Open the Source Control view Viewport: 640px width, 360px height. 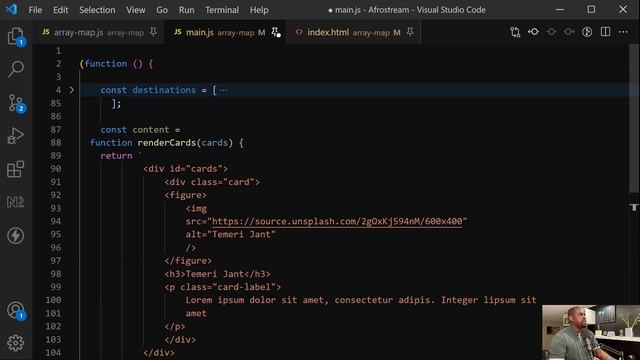[x=16, y=102]
